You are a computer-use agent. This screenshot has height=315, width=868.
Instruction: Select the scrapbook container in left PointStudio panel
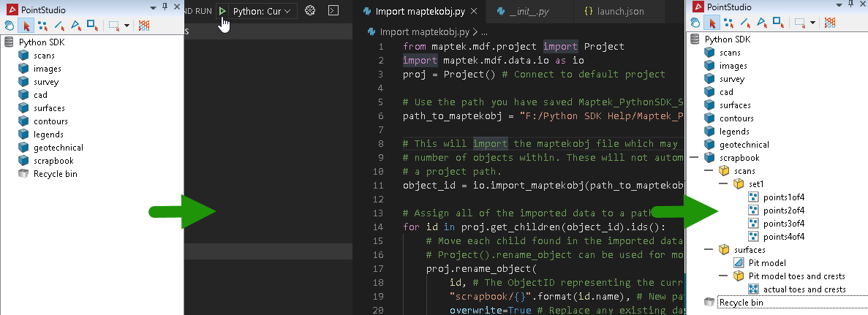coord(53,161)
